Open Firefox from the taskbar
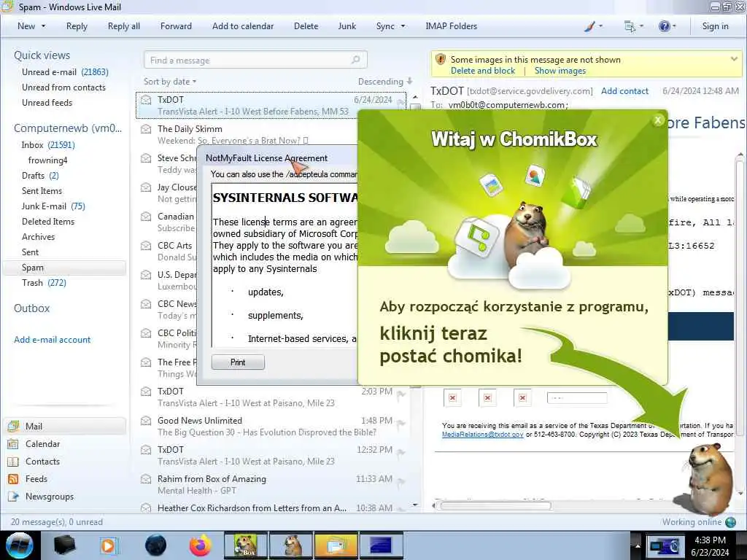The width and height of the screenshot is (747, 560). point(201,545)
